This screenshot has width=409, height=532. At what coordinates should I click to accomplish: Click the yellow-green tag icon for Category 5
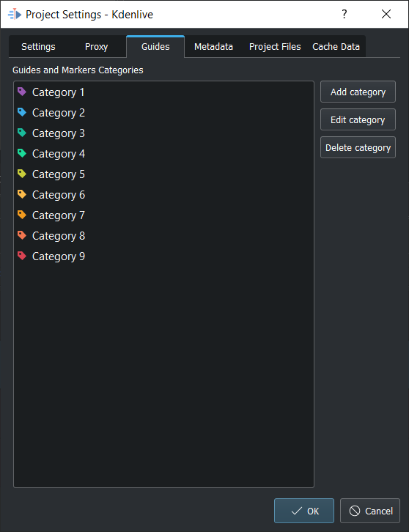(x=22, y=174)
